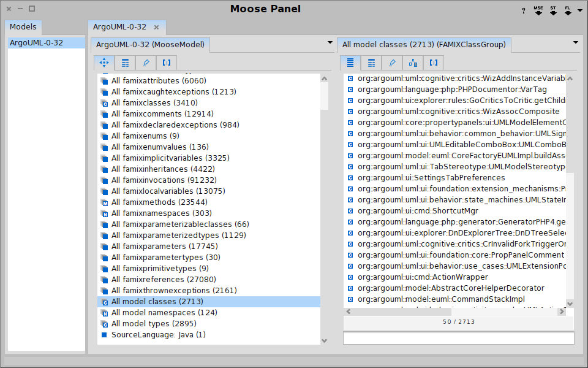The height and width of the screenshot is (368, 588).
Task: Click the scroll right arrow of the classes list
Action: [562, 312]
